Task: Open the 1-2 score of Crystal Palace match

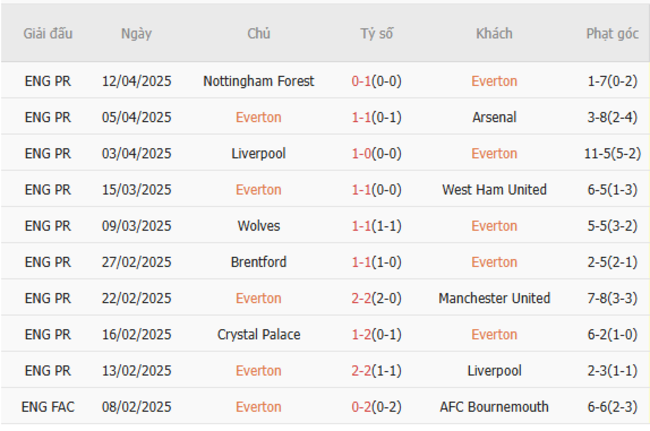Action: (361, 335)
